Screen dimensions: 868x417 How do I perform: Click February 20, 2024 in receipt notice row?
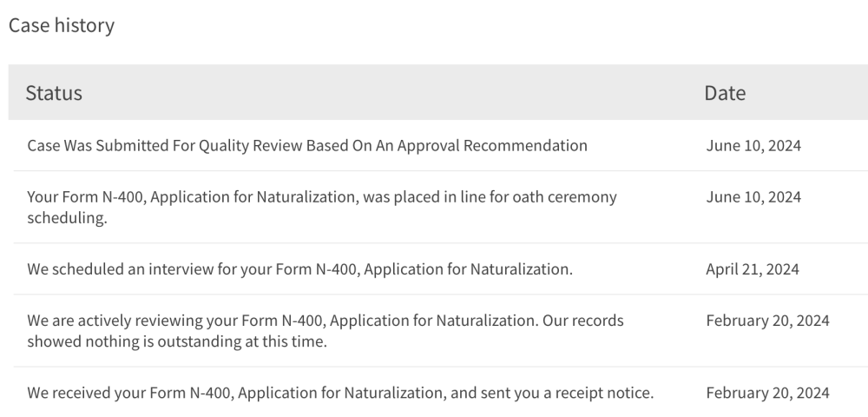767,393
